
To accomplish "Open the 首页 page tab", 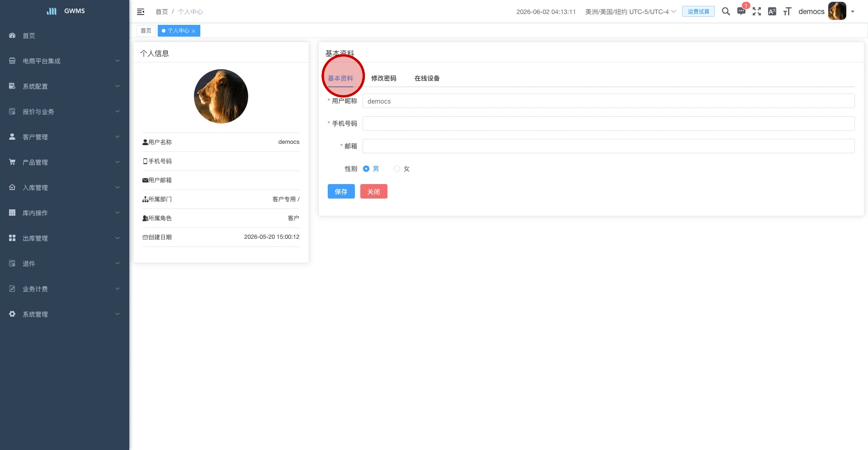I will [x=146, y=31].
